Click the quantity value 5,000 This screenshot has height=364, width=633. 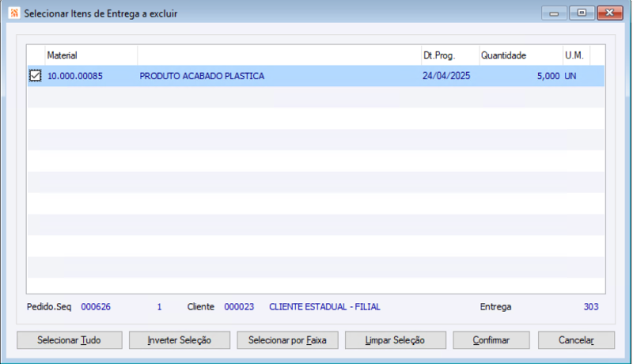point(548,76)
